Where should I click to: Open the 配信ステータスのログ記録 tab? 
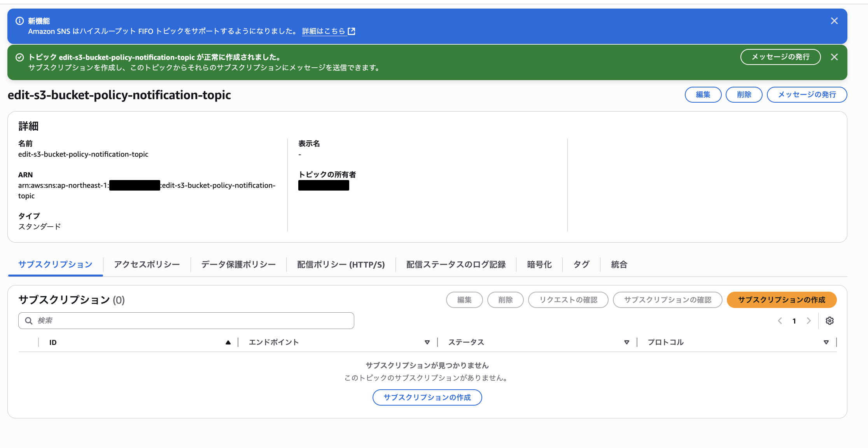point(456,264)
